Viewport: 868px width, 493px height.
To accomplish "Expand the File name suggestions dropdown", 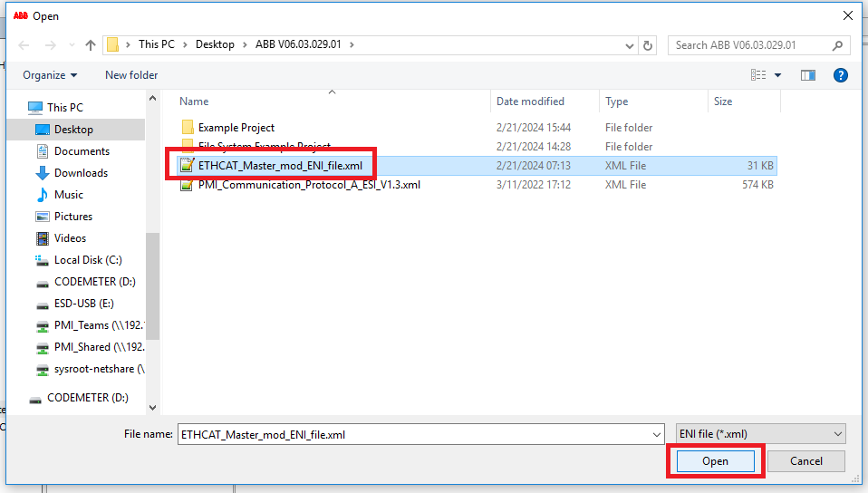I will [x=657, y=434].
